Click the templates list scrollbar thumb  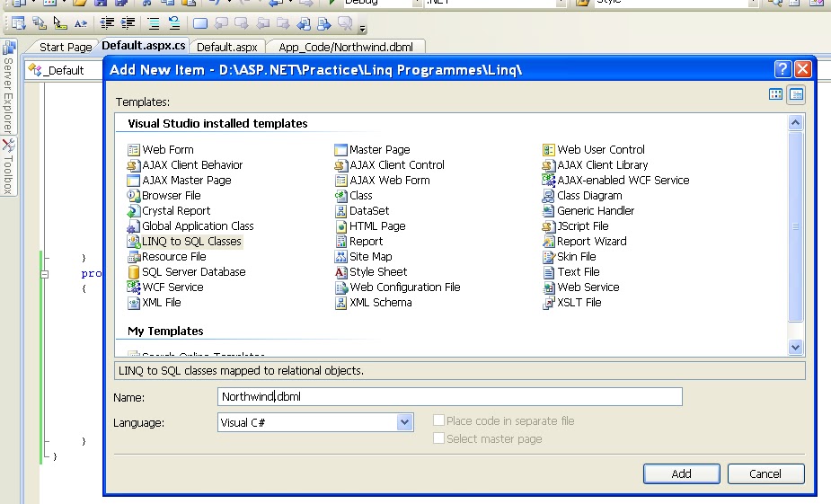(x=795, y=226)
